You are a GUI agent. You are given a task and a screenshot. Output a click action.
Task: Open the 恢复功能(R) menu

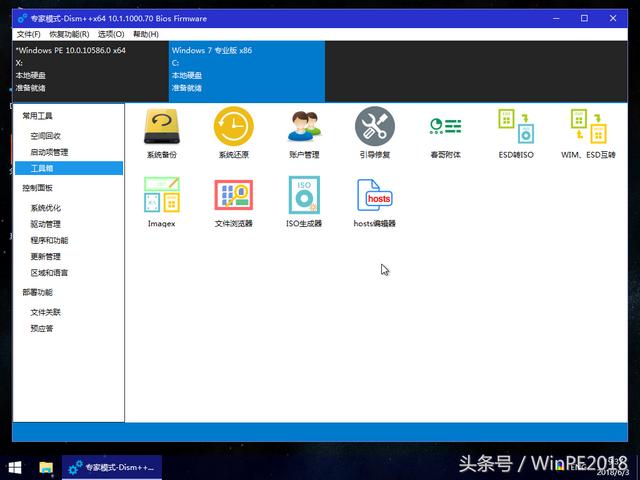point(69,34)
